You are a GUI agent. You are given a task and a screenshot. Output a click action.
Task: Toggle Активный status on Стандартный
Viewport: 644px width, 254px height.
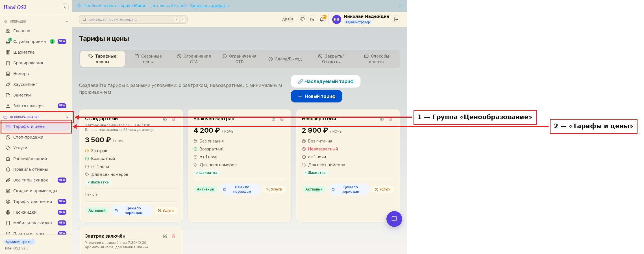pos(97,211)
